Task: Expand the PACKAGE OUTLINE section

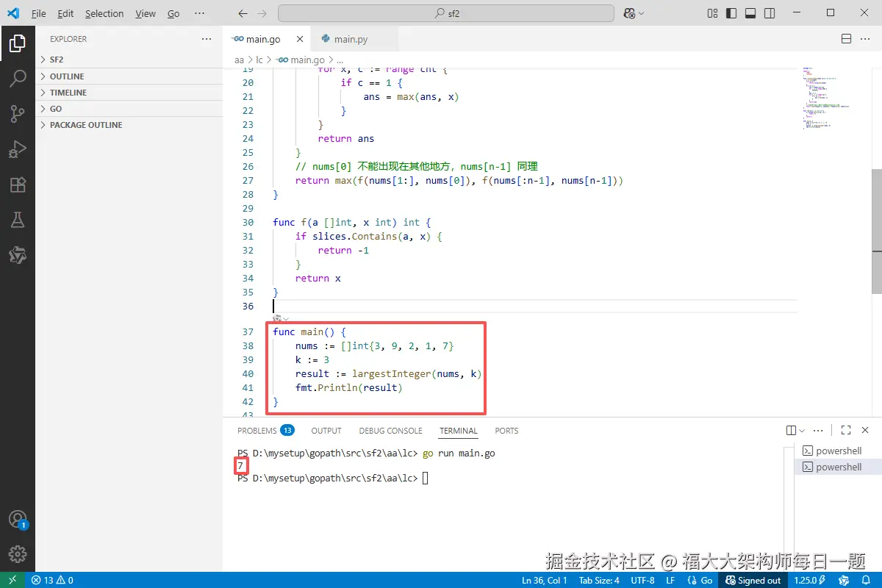Action: [129, 125]
